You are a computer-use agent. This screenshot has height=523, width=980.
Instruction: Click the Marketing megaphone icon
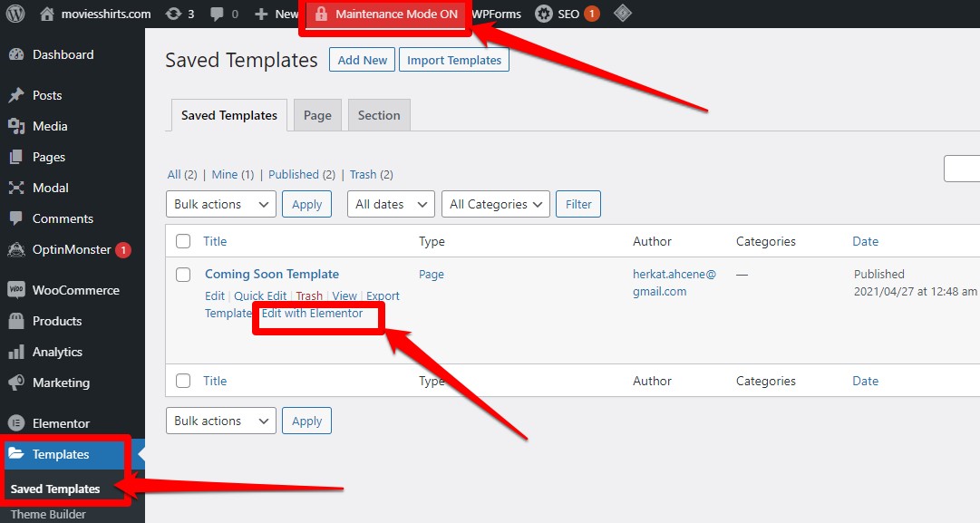16,383
